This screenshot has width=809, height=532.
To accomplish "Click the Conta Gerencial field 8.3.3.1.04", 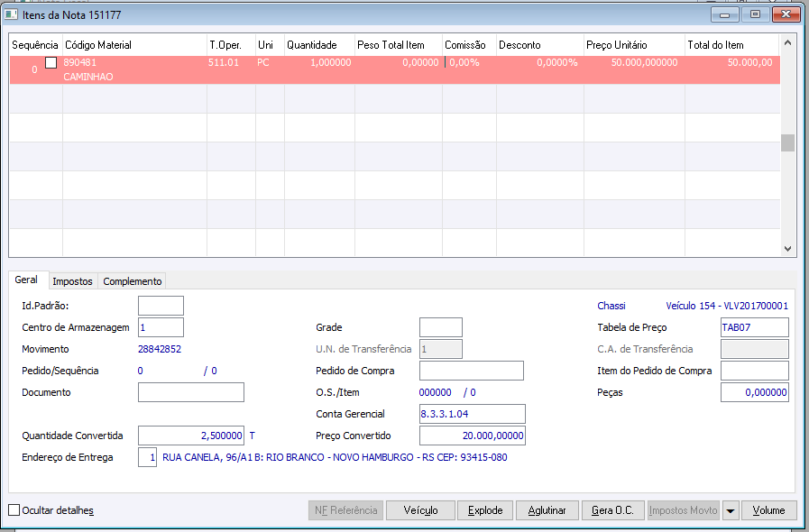I will [x=473, y=414].
